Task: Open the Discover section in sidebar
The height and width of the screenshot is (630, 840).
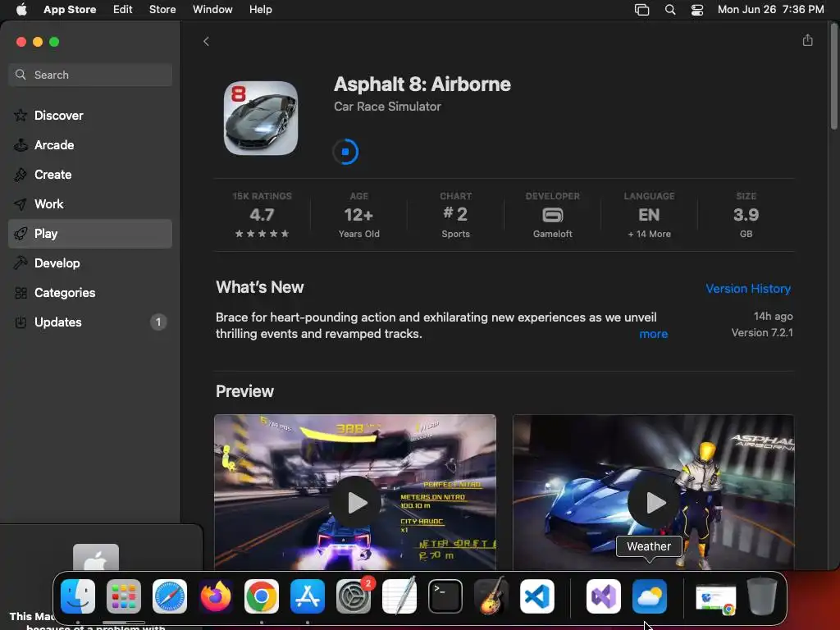Action: click(90, 115)
